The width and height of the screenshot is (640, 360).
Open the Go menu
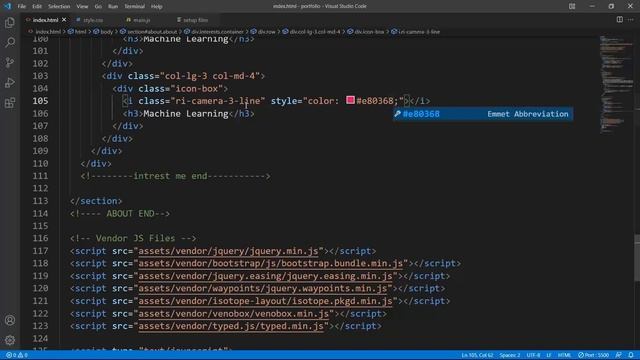pyautogui.click(x=98, y=6)
